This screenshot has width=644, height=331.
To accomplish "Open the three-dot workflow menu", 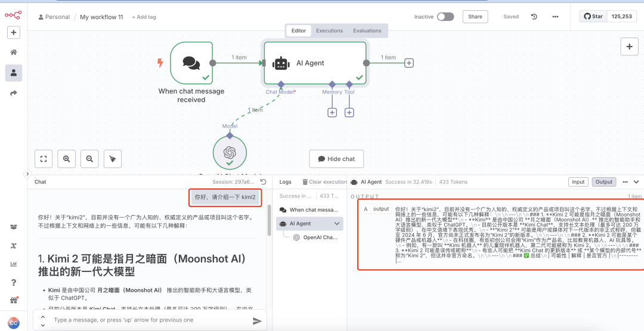I will [555, 17].
